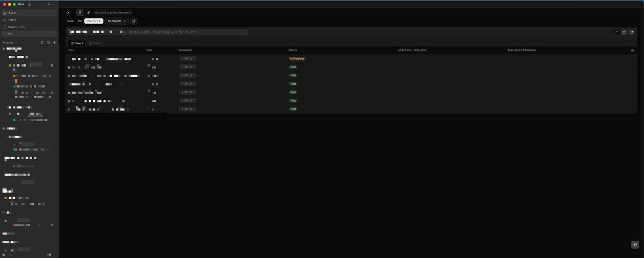The image size is (644, 258).
Task: Open the external link icon beside All projects
Action: (x=134, y=21)
